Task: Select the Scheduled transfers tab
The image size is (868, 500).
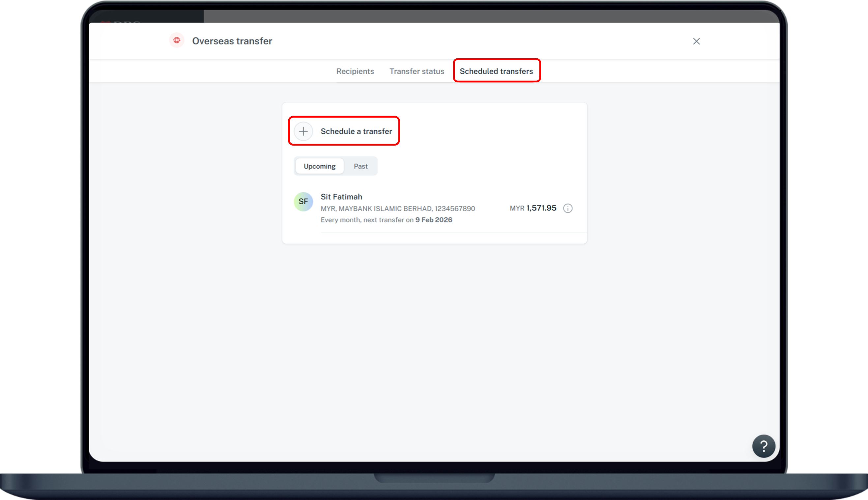Action: coord(496,71)
